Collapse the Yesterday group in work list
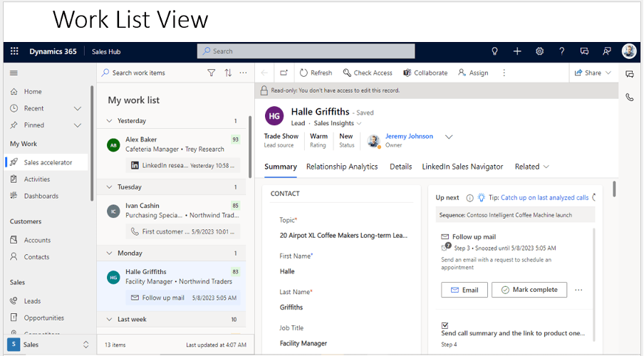 click(x=109, y=121)
